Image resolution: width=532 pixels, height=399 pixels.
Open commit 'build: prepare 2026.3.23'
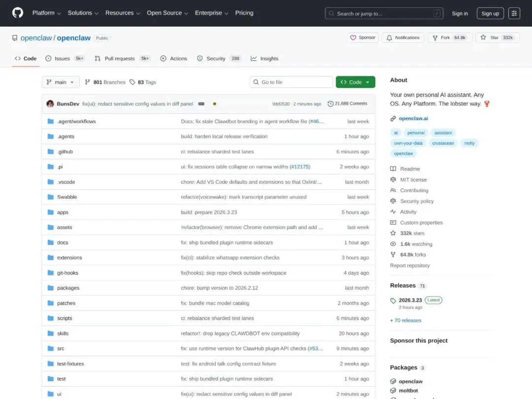[x=209, y=212]
